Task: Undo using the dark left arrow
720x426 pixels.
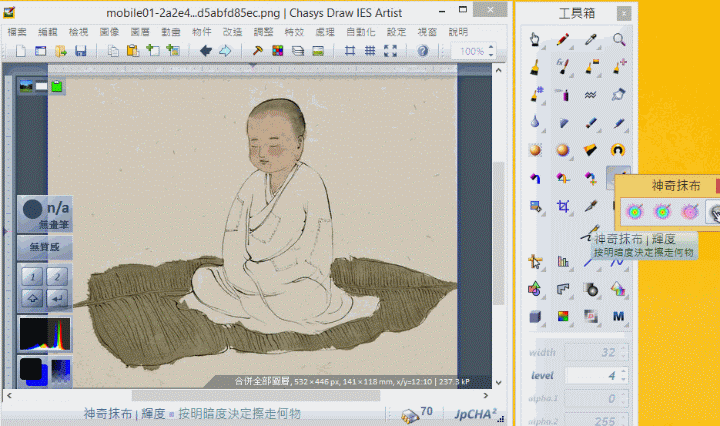Action: 206,50
